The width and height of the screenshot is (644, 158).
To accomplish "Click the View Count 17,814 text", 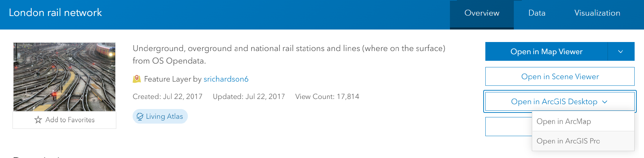I will click(x=327, y=97).
